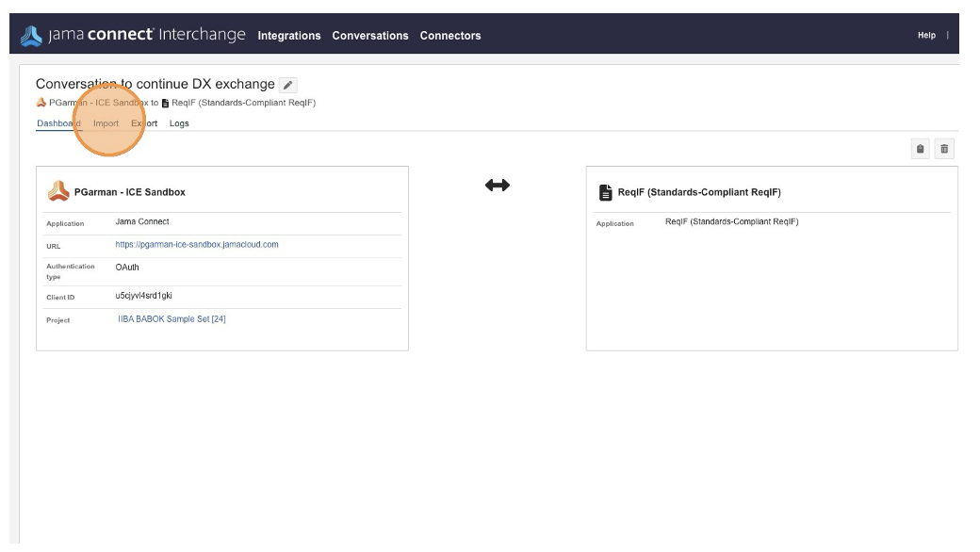Click the clipboard copy icon button
This screenshot has width=980, height=552.
click(920, 149)
